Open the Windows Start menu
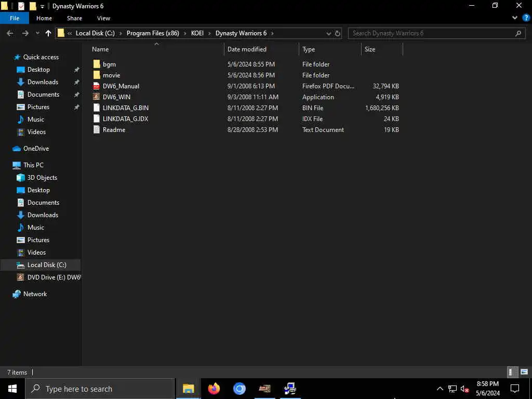Viewport: 532px width, 399px height. (x=12, y=389)
